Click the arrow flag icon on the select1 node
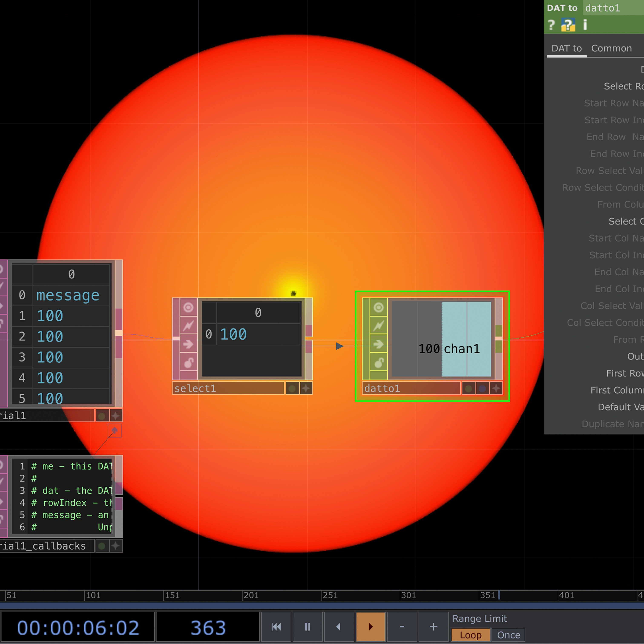 pyautogui.click(x=188, y=344)
